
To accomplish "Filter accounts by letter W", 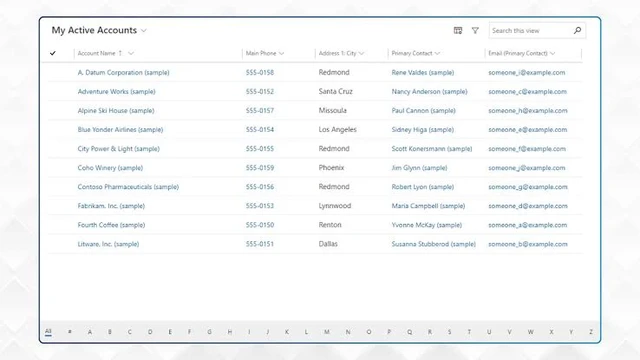I will (x=531, y=332).
